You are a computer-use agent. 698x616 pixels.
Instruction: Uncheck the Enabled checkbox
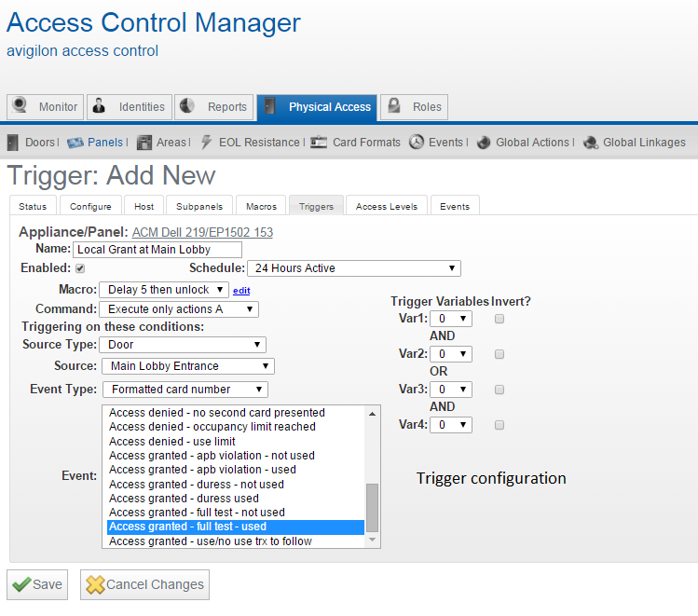[80, 268]
